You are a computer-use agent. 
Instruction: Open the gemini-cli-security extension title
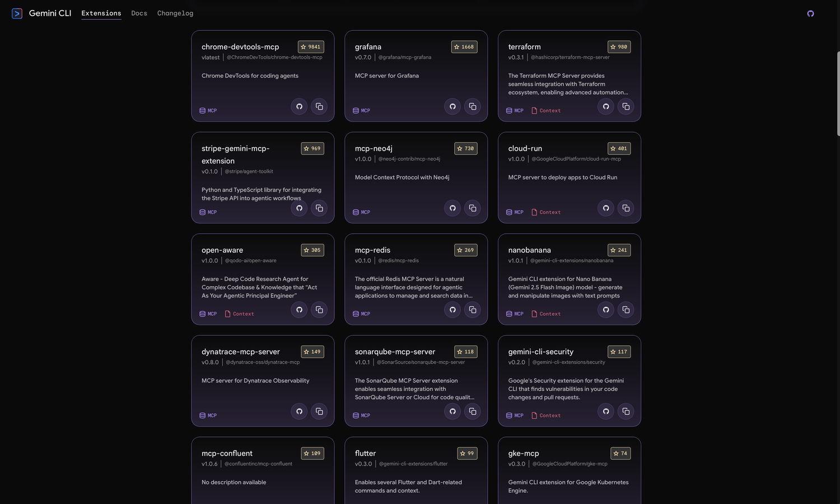[x=540, y=352]
